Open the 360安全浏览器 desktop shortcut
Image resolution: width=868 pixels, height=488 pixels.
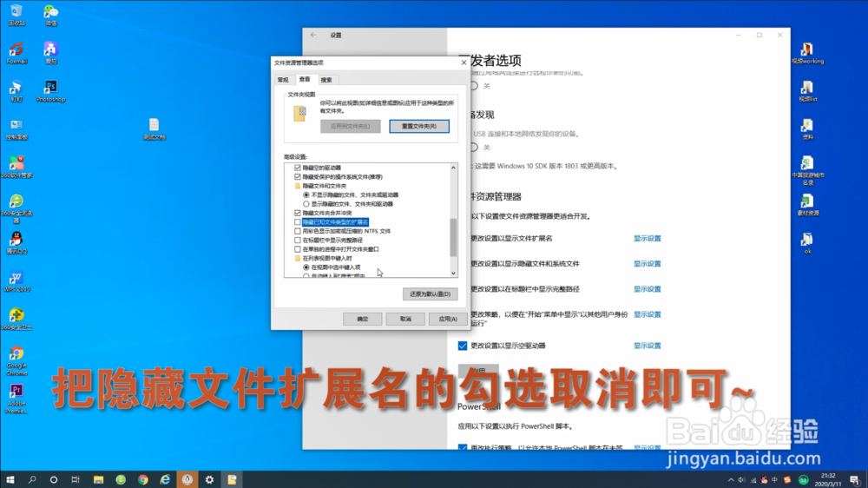(x=16, y=208)
